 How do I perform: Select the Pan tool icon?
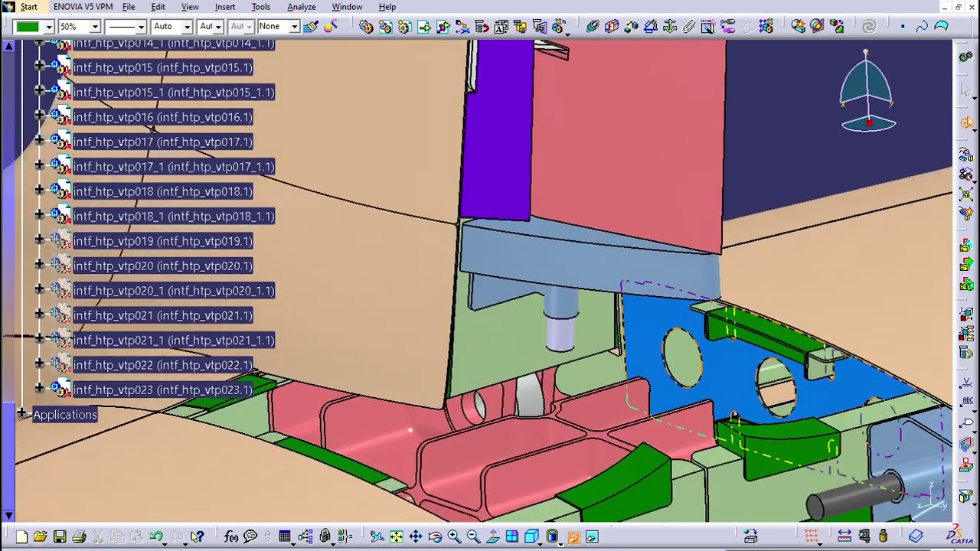pos(416,536)
